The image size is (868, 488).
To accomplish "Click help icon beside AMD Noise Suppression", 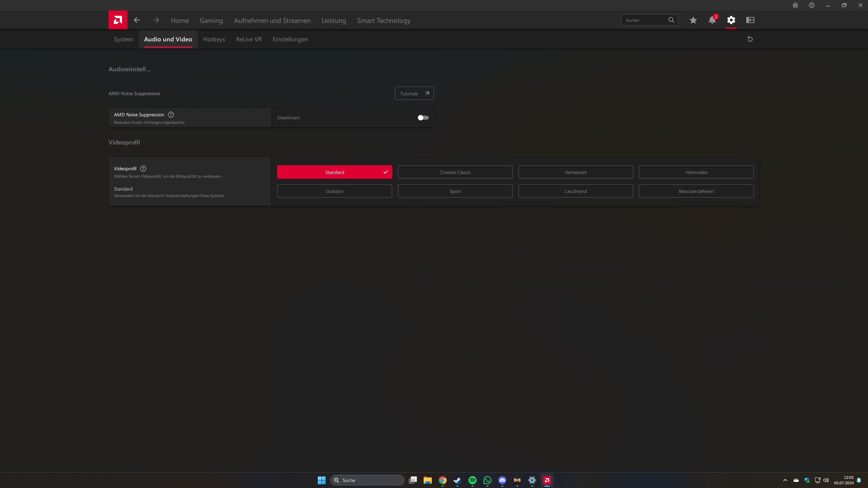I will point(171,115).
